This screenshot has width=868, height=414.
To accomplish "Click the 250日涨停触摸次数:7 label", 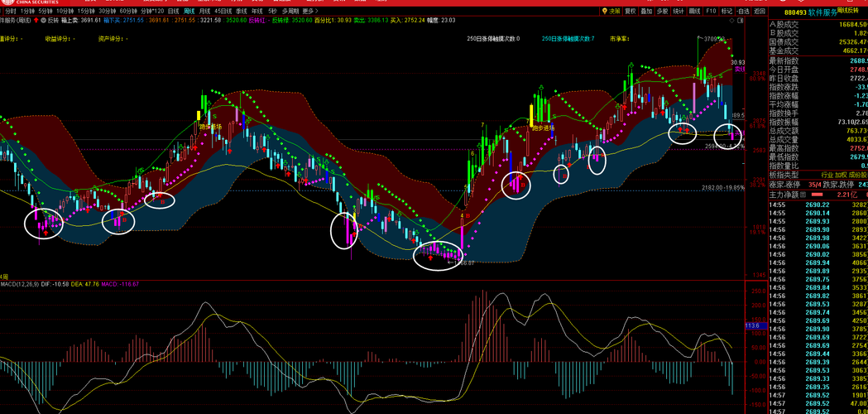I will (568, 39).
